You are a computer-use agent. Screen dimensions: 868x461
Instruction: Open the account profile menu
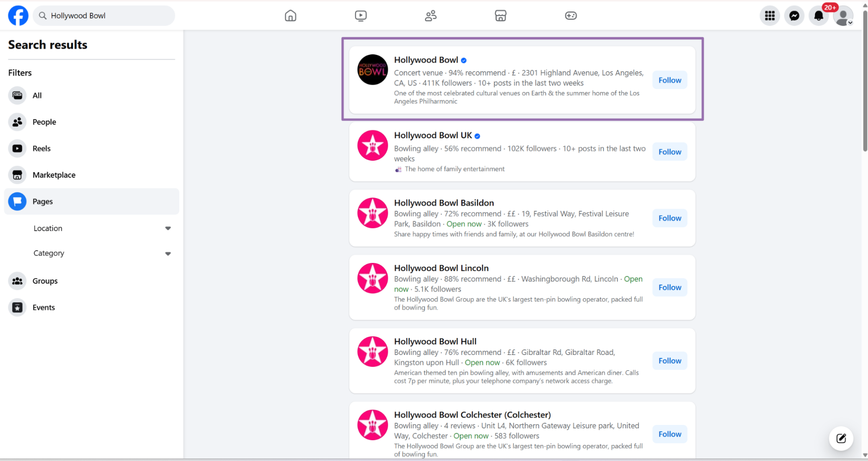tap(843, 16)
